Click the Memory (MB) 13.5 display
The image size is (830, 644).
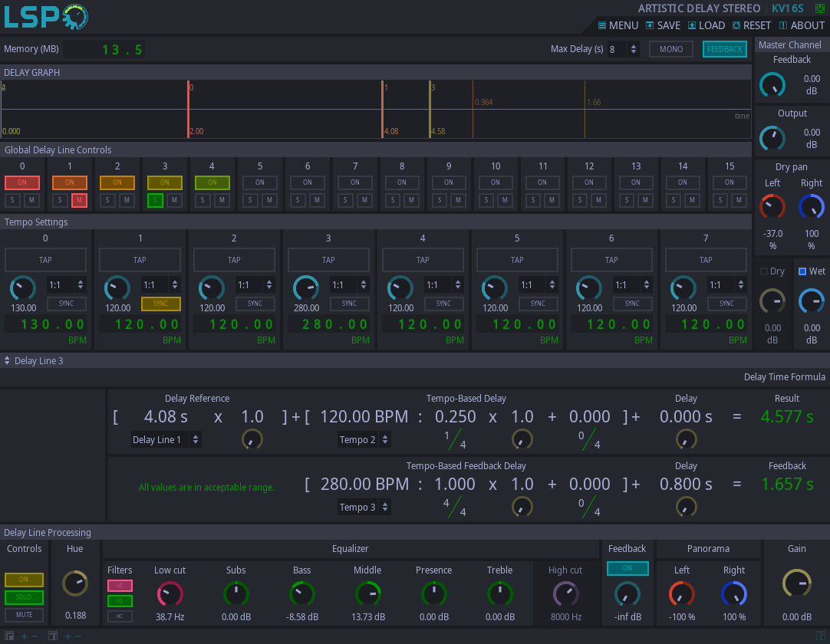pos(105,50)
